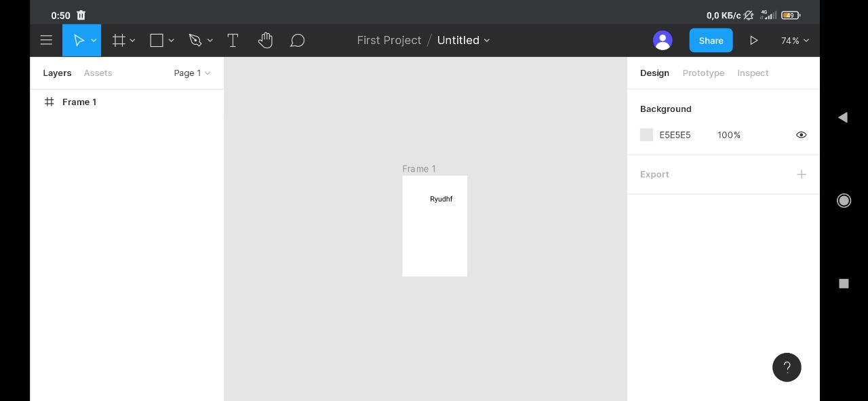Select the Frame tool

click(x=119, y=41)
